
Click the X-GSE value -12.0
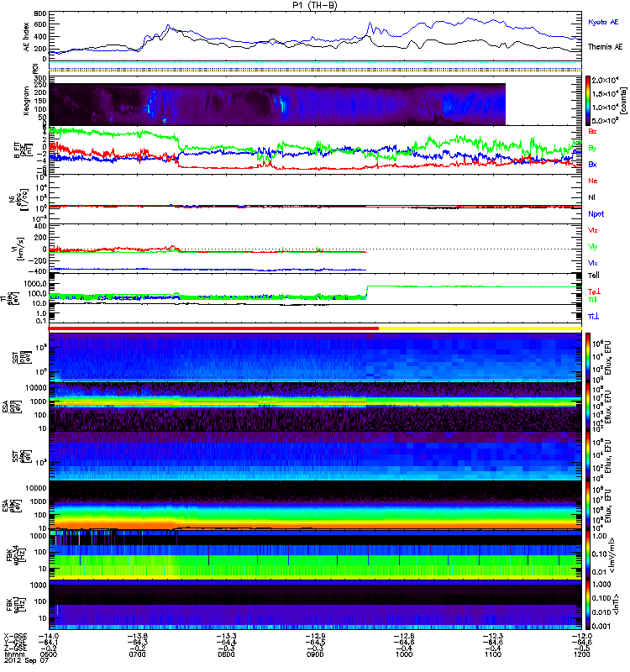pos(581,636)
